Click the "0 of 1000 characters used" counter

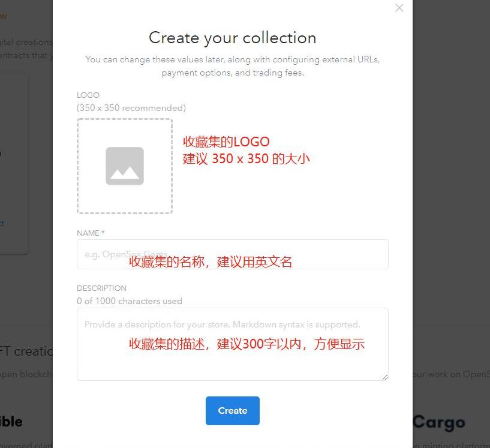[x=129, y=301]
